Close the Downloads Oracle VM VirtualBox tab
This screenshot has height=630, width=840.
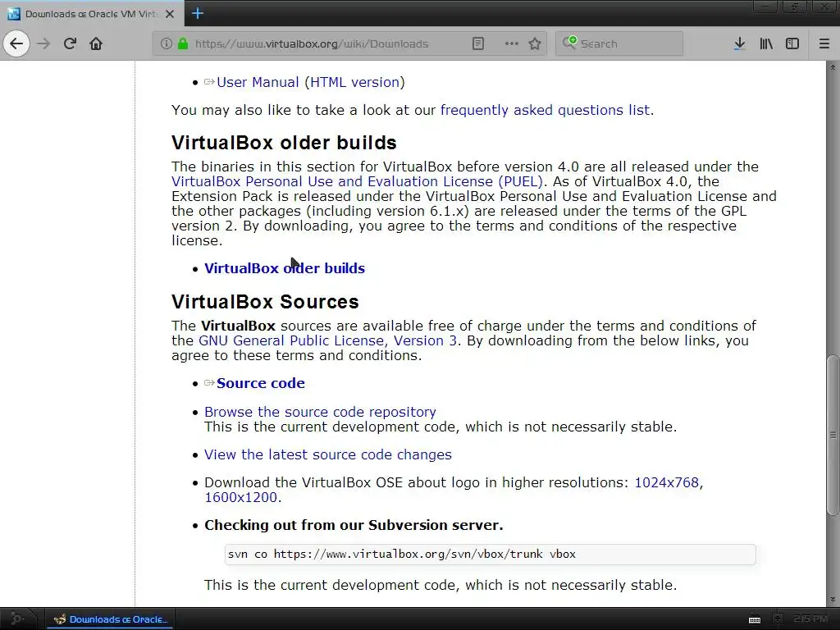[170, 14]
